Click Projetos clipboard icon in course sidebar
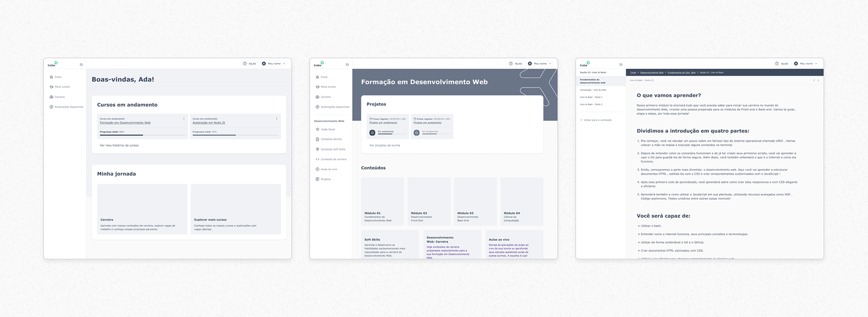The width and height of the screenshot is (868, 317). click(317, 179)
